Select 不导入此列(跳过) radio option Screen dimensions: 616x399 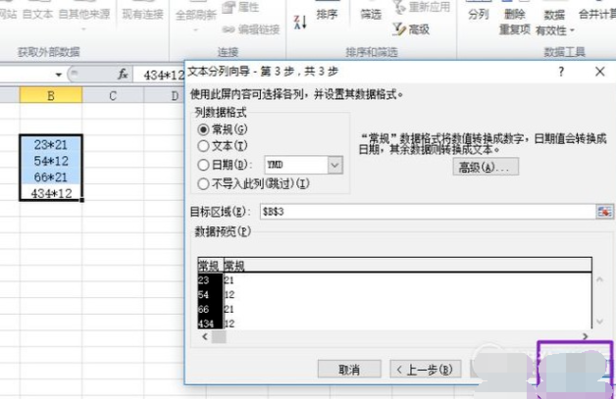click(x=204, y=183)
